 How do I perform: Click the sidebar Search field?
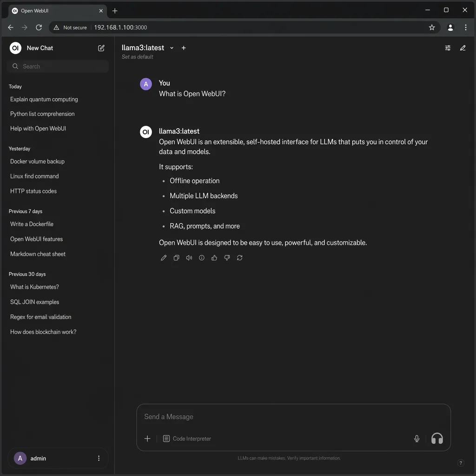57,66
